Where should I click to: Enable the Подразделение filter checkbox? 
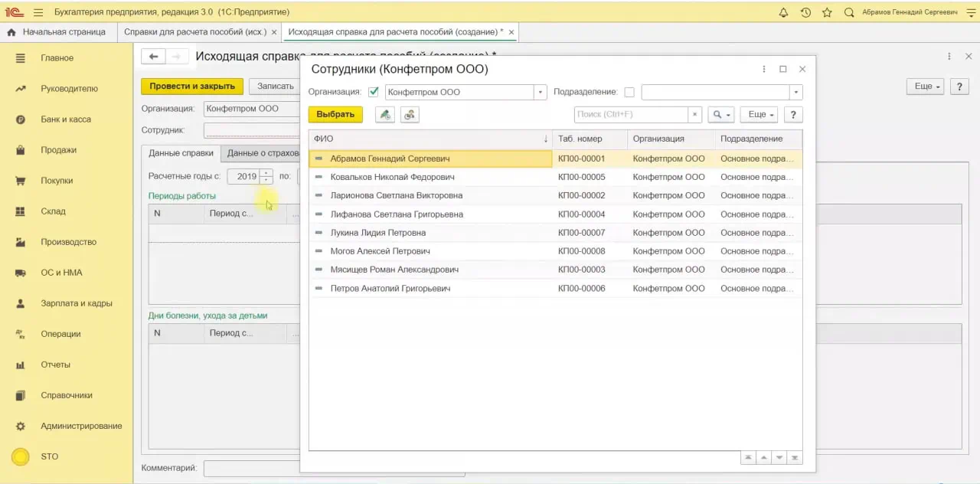click(629, 92)
